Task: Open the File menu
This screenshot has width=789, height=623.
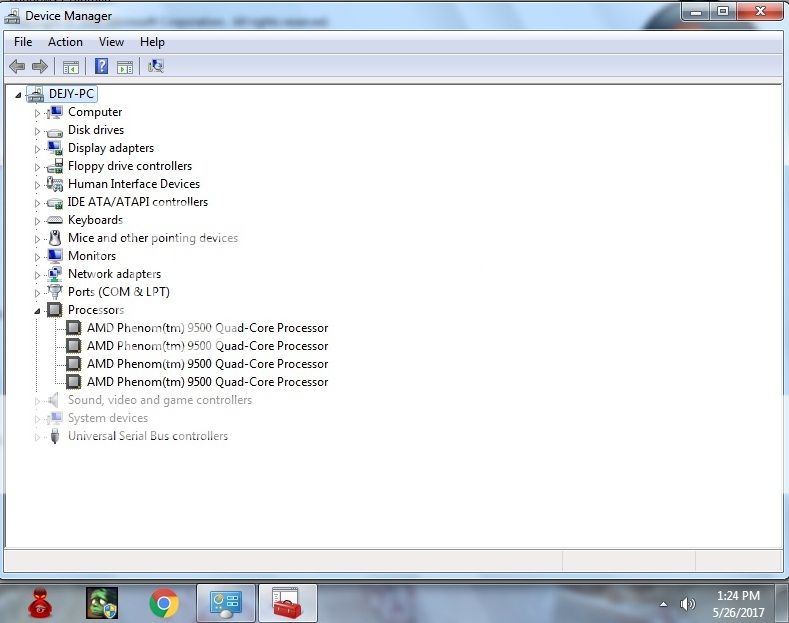Action: (x=23, y=42)
